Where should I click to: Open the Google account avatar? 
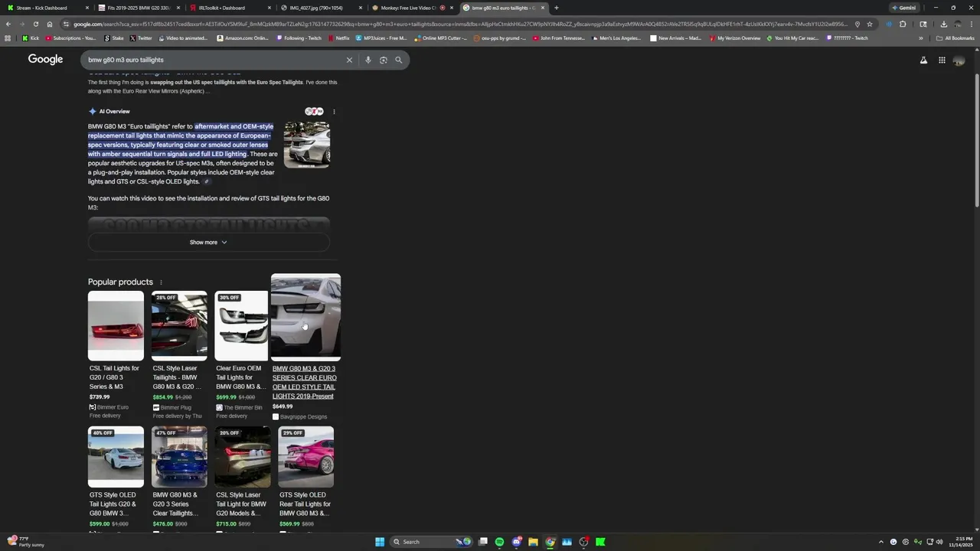click(x=959, y=60)
